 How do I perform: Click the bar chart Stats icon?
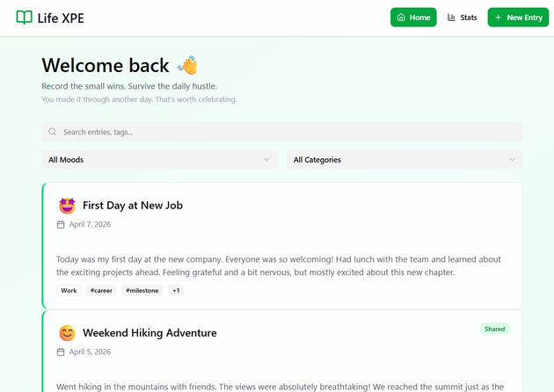coord(452,18)
